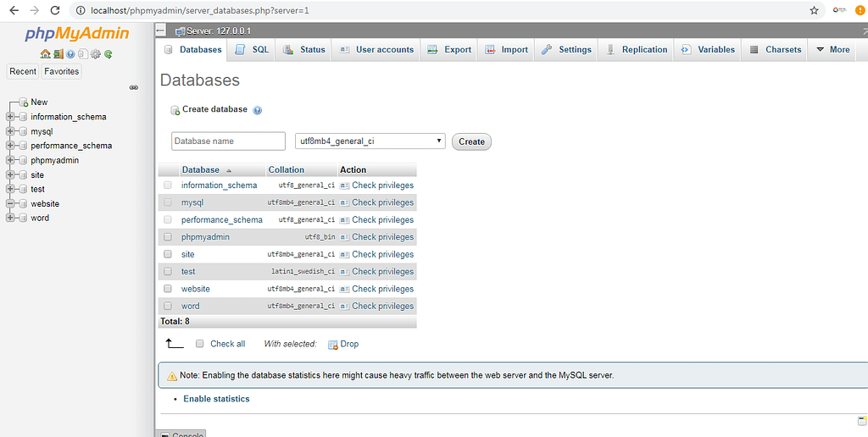Click the Recent button

(23, 71)
